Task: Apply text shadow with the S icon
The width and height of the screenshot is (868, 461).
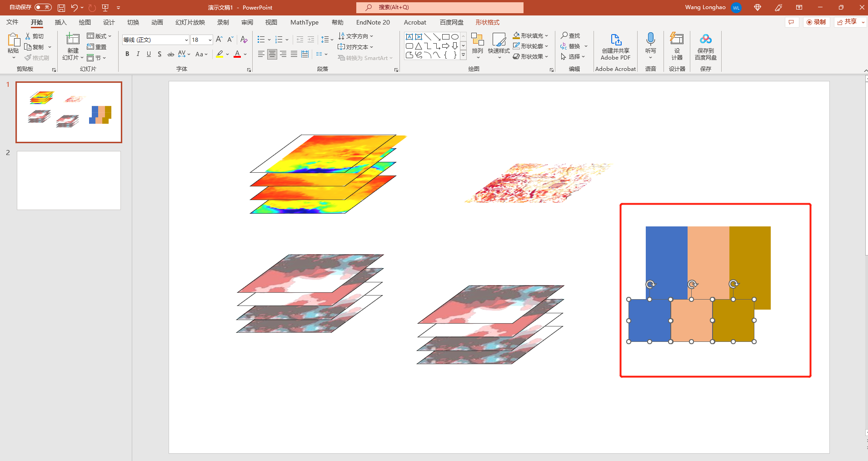Action: 160,54
